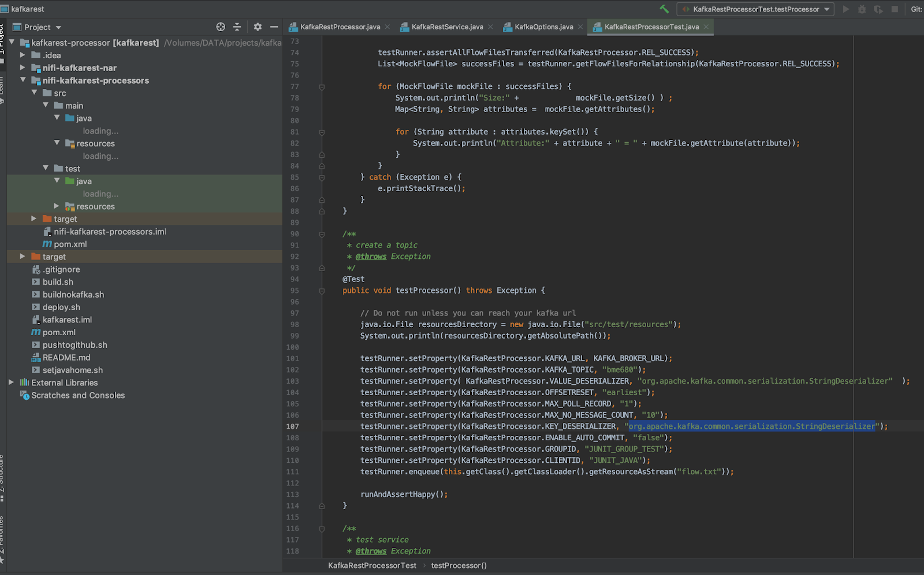Toggle fold marker at line 95 testProcessor
The image size is (924, 575).
click(322, 291)
